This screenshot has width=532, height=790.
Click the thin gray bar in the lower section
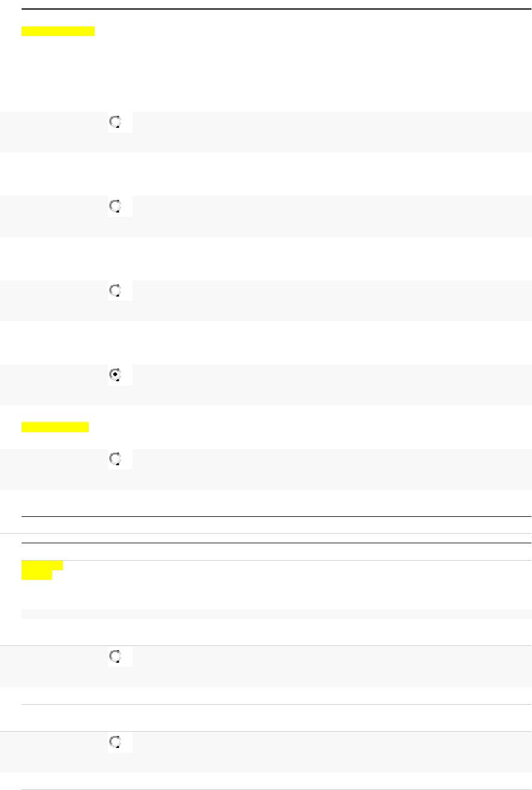(276, 614)
